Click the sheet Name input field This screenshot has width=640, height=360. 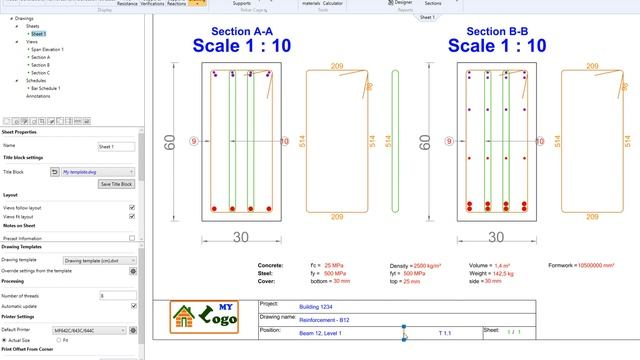point(116,147)
